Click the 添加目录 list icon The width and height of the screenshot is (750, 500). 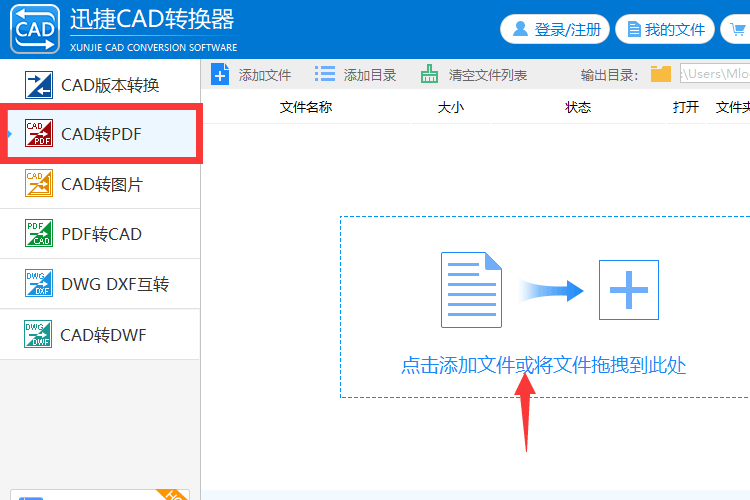tap(325, 74)
